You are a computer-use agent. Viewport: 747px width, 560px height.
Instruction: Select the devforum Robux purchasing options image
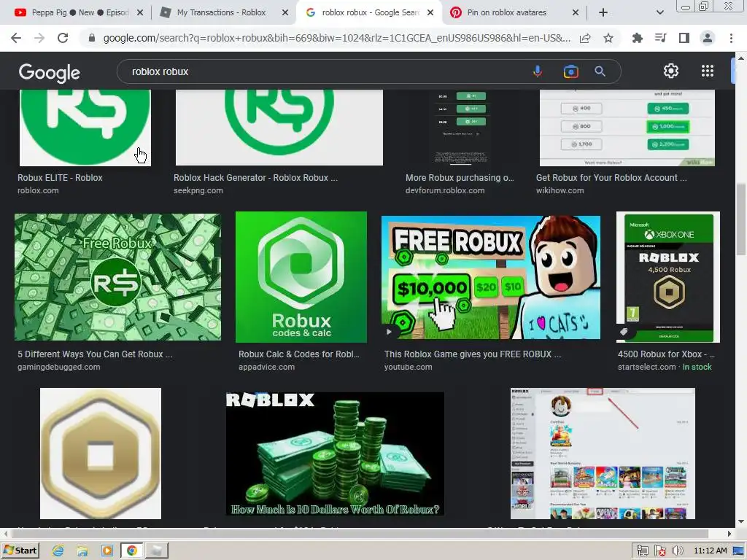click(x=460, y=128)
